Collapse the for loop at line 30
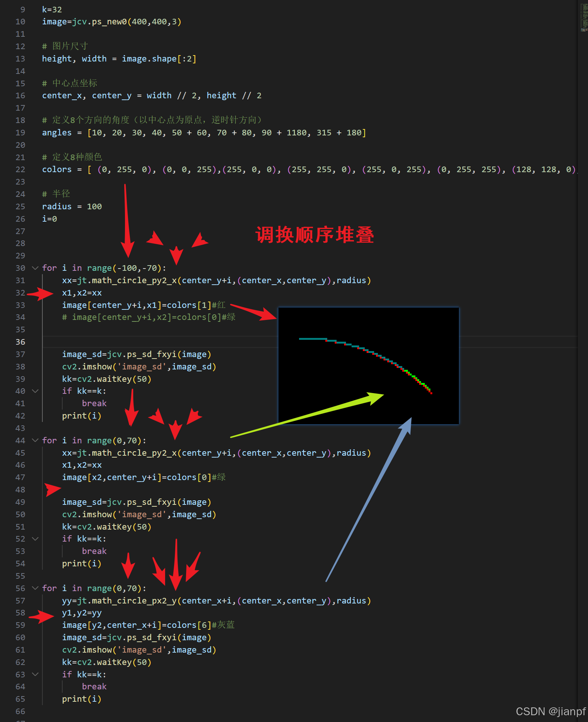The image size is (588, 722). point(35,268)
